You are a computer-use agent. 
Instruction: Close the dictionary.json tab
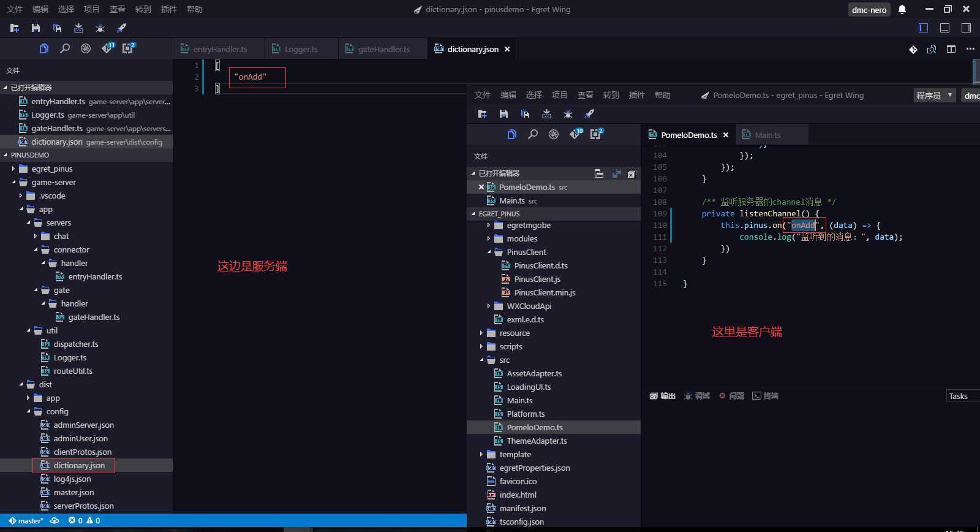click(507, 49)
